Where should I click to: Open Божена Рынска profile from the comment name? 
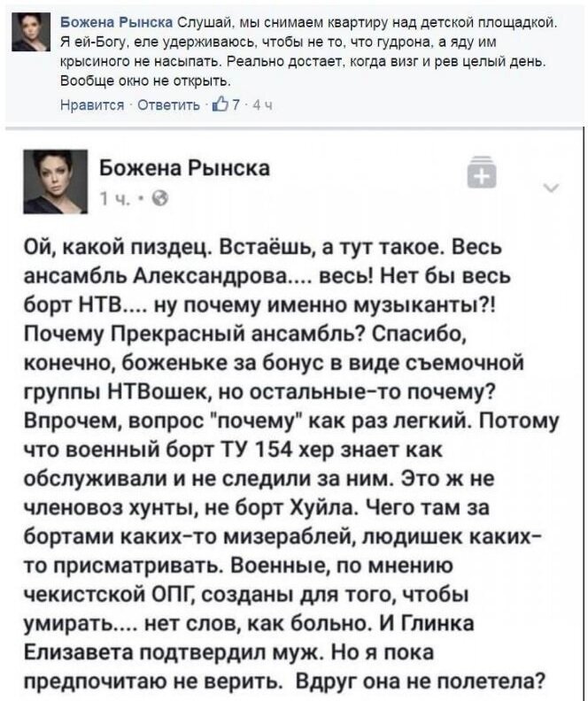pos(116,22)
